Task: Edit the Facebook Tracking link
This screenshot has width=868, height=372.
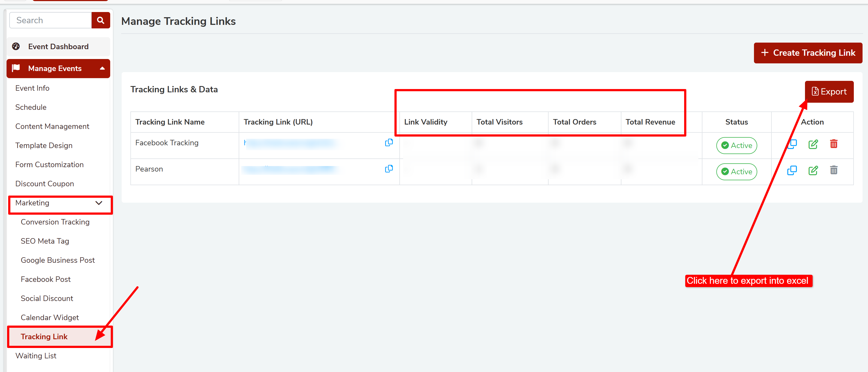Action: pyautogui.click(x=813, y=144)
